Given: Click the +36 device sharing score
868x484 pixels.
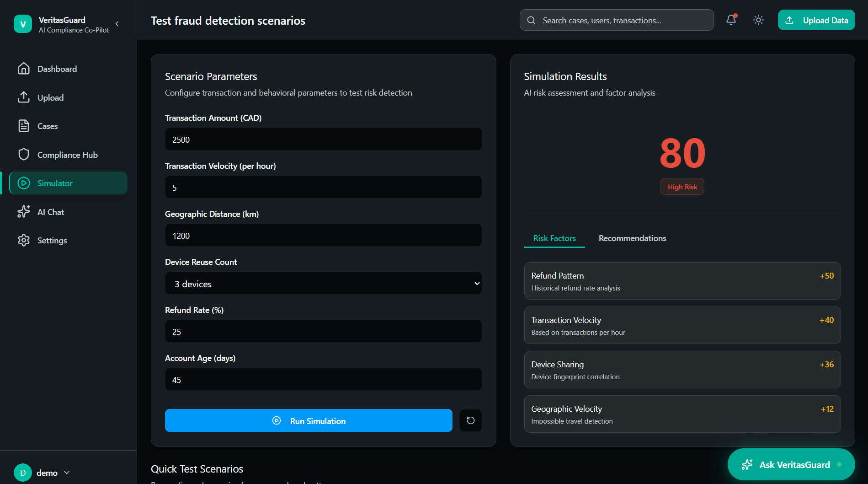Looking at the screenshot, I should click(826, 365).
